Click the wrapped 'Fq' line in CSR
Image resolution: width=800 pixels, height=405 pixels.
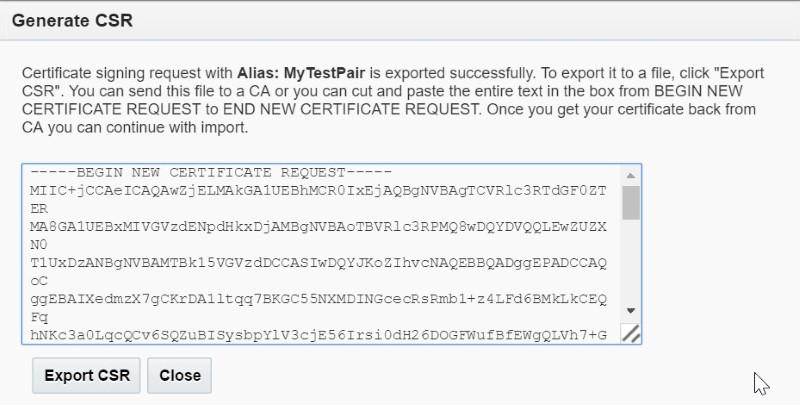click(39, 317)
